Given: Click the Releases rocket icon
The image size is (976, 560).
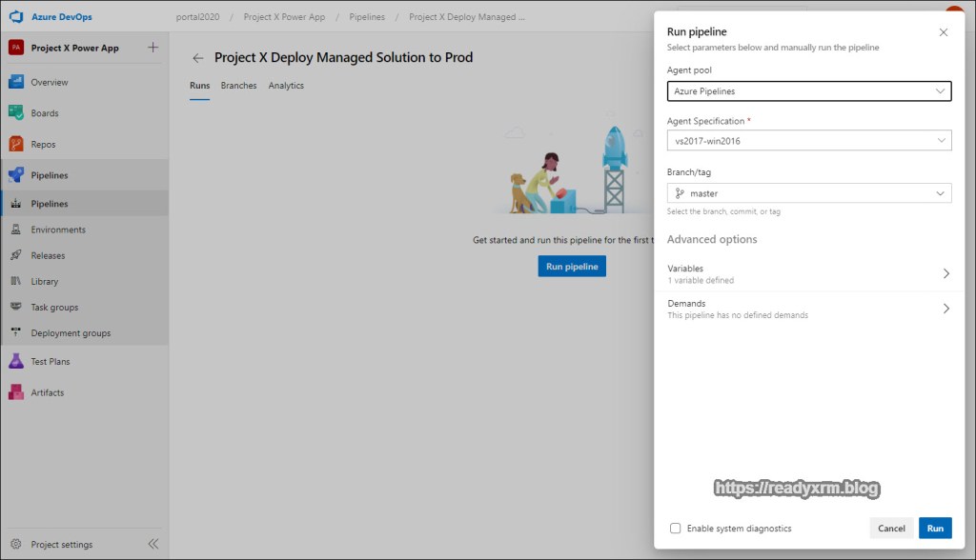Looking at the screenshot, I should 15,255.
